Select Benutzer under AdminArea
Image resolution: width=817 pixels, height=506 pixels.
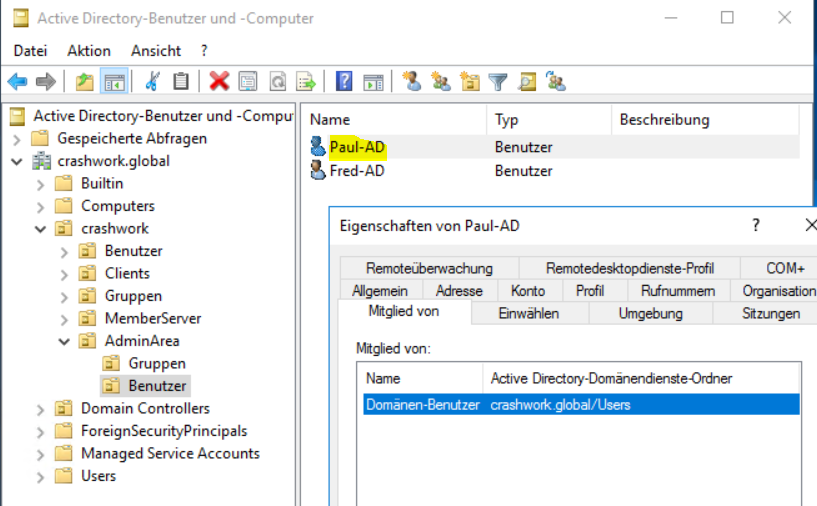click(157, 386)
